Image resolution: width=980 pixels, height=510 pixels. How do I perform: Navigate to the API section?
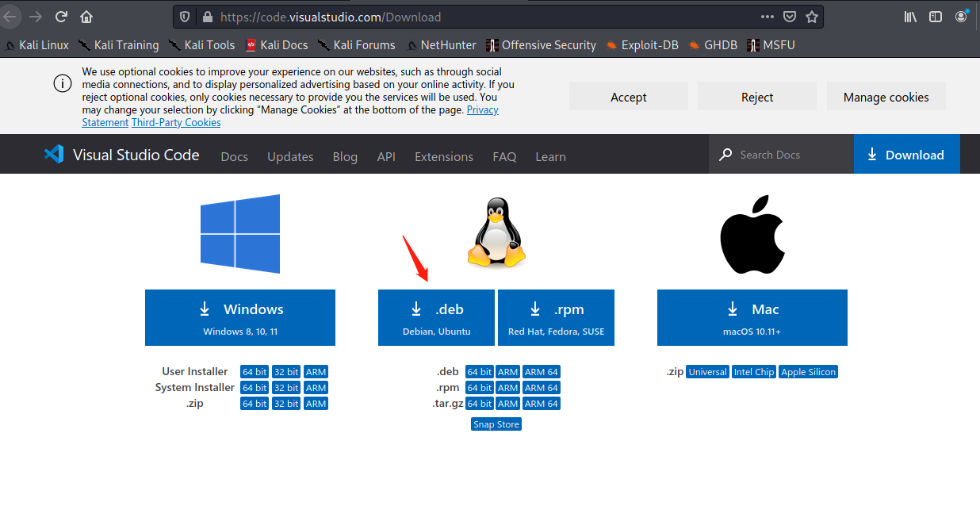(x=386, y=156)
